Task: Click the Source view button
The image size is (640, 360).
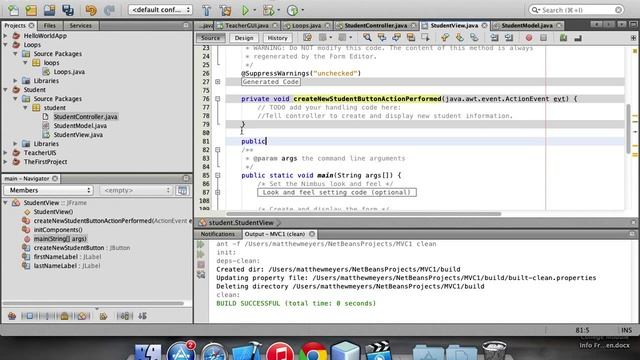Action: coord(211,38)
